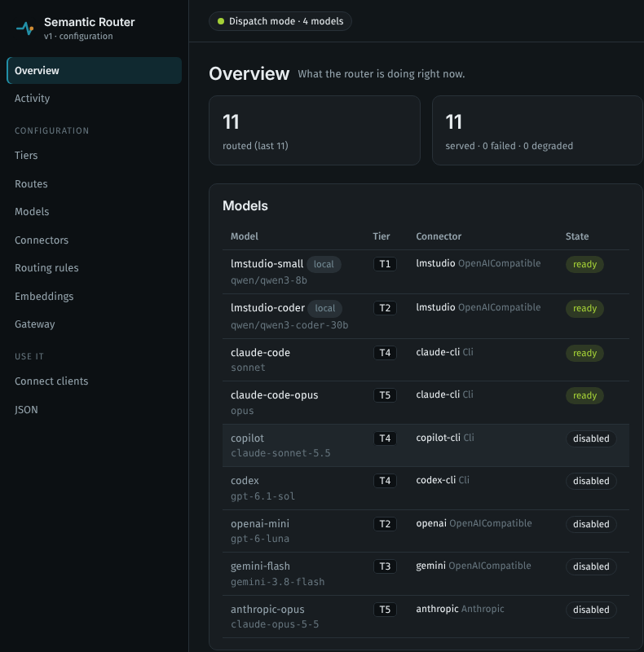Click disabled state of codex row
The width and height of the screenshot is (644, 652).
pyautogui.click(x=591, y=481)
